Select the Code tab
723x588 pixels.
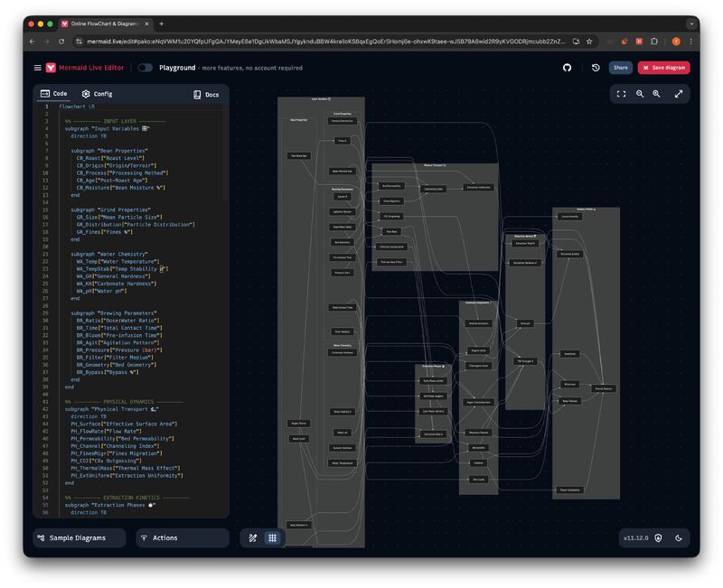pos(53,94)
